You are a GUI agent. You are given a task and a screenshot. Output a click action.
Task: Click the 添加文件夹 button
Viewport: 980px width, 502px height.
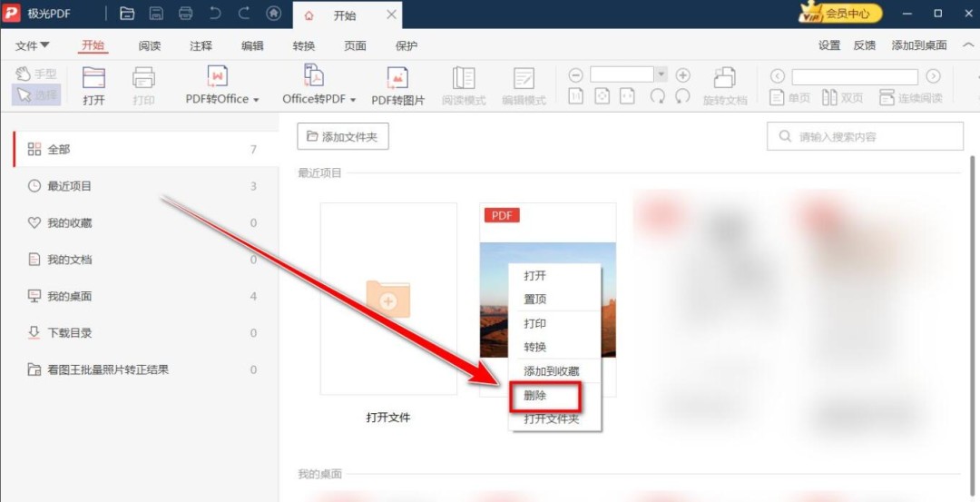[x=342, y=136]
